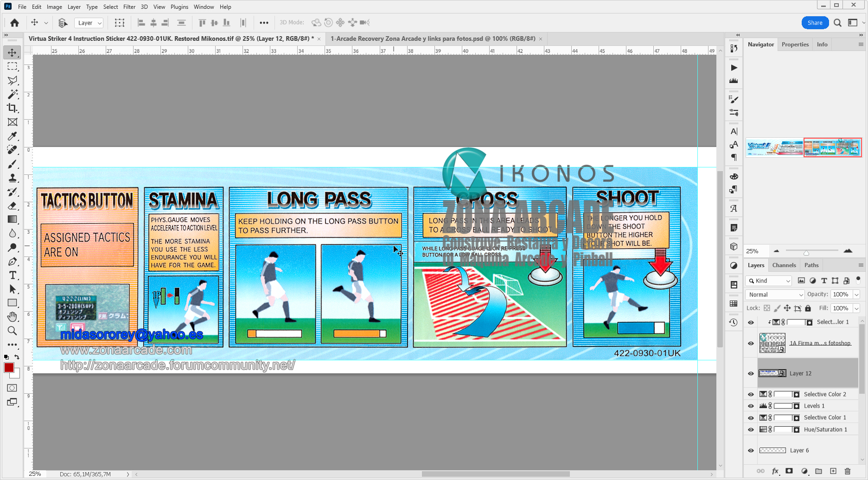
Task: Open the Kind layer filter dropdown
Action: pos(768,281)
